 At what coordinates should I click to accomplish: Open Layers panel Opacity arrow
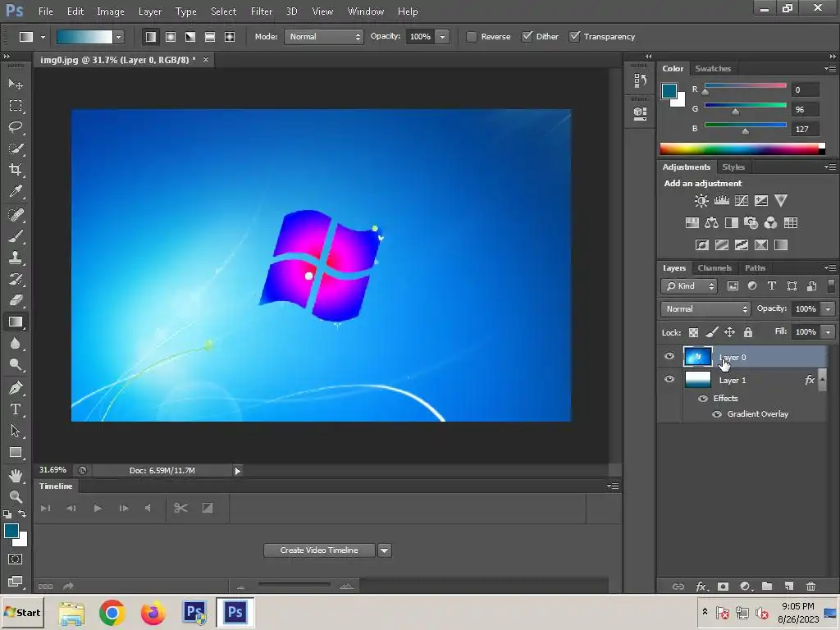(829, 309)
